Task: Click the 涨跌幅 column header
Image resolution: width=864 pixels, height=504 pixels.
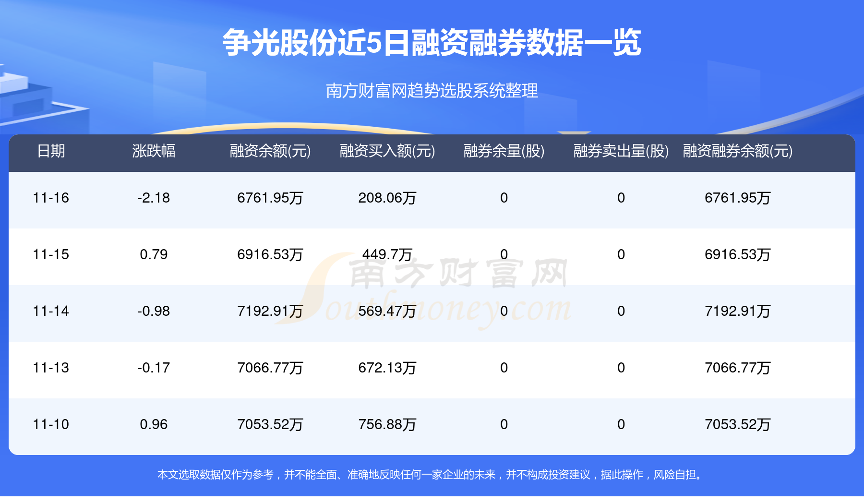Action: point(154,151)
